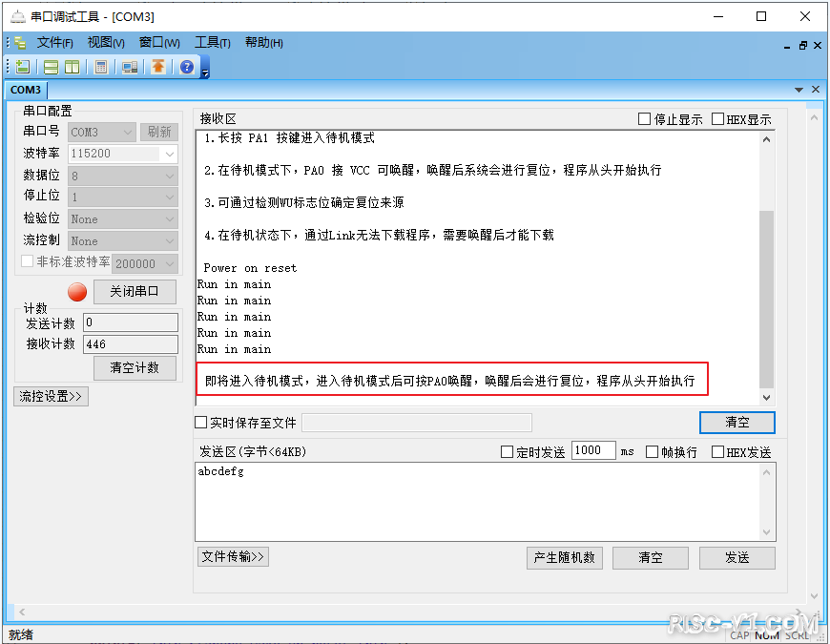Open help via the blue question mark icon

[x=187, y=67]
